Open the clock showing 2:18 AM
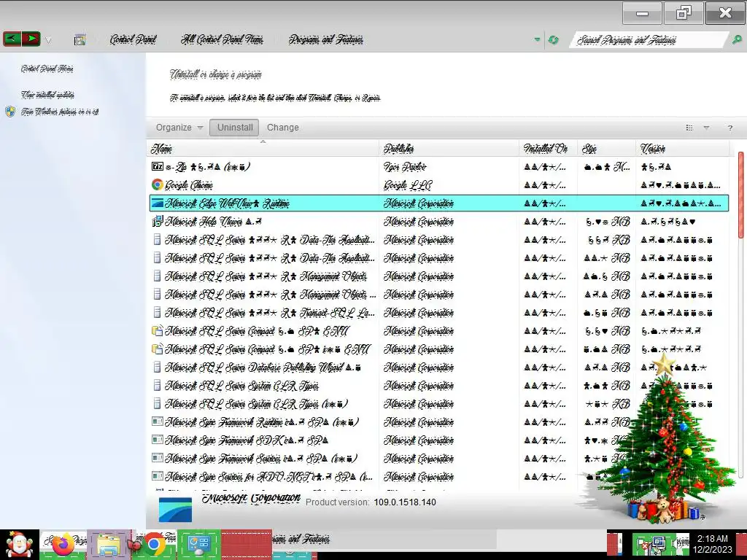This screenshot has height=560, width=747. click(x=712, y=544)
